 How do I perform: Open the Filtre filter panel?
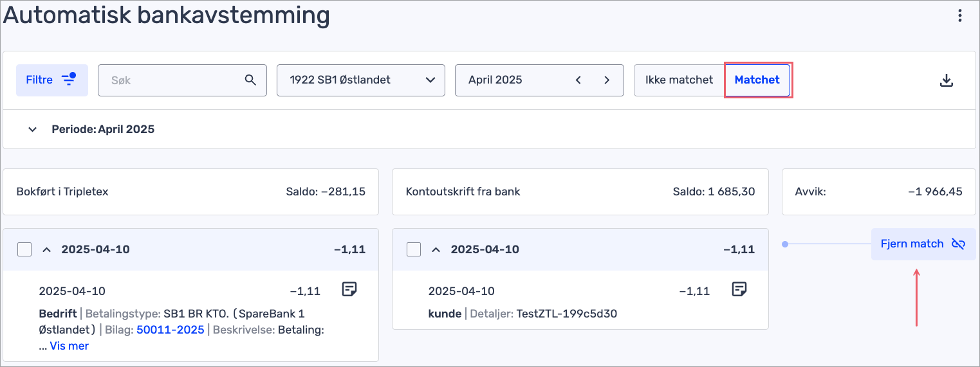tap(51, 80)
